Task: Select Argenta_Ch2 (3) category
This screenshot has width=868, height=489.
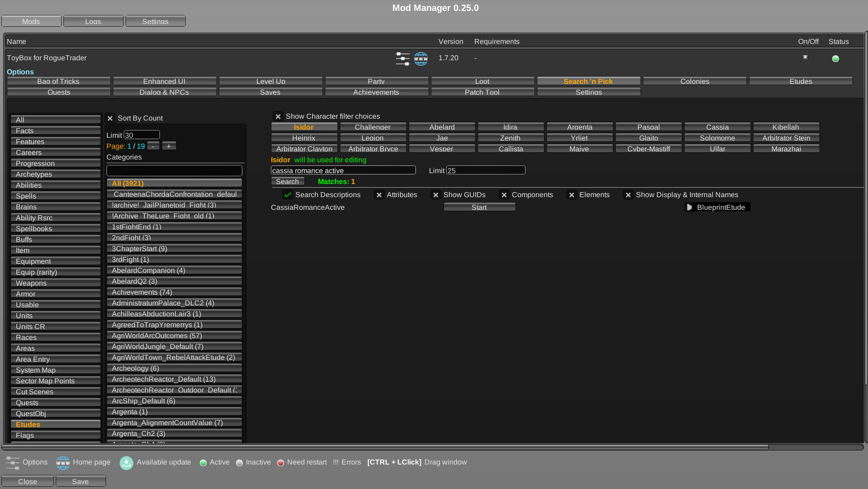Action: pyautogui.click(x=174, y=433)
